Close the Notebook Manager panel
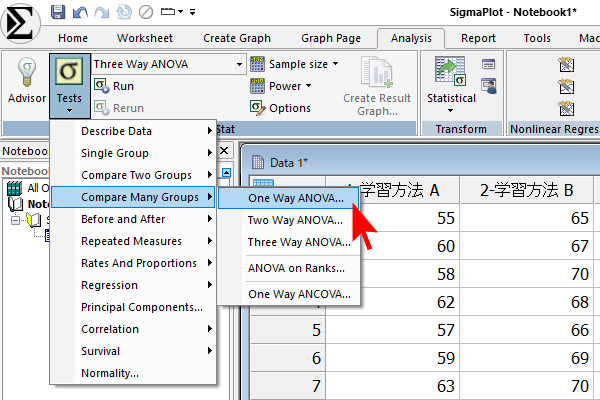Viewport: 600px width, 400px height. click(224, 151)
